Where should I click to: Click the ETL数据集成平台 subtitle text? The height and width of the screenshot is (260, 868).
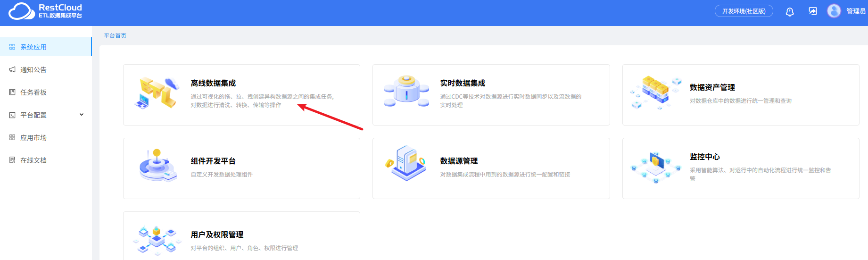point(60,16)
